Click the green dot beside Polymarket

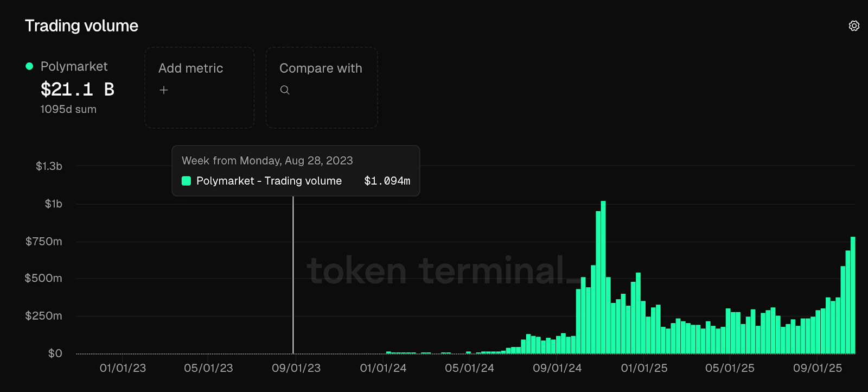(x=29, y=66)
